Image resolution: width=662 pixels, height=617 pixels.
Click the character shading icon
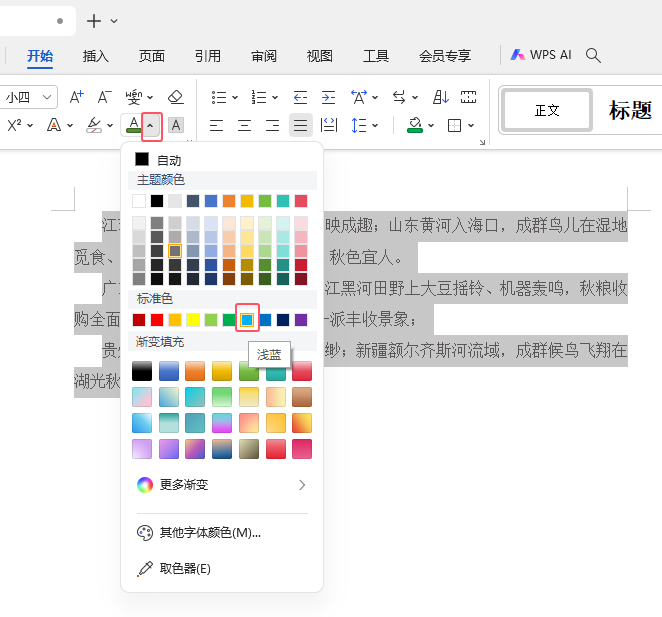(175, 125)
